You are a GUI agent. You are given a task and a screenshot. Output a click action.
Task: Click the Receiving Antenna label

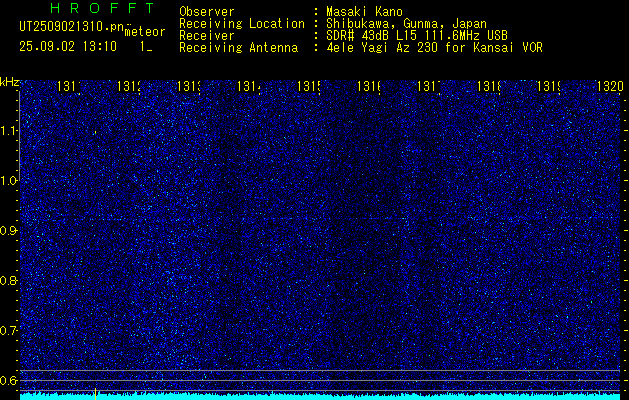click(x=239, y=48)
